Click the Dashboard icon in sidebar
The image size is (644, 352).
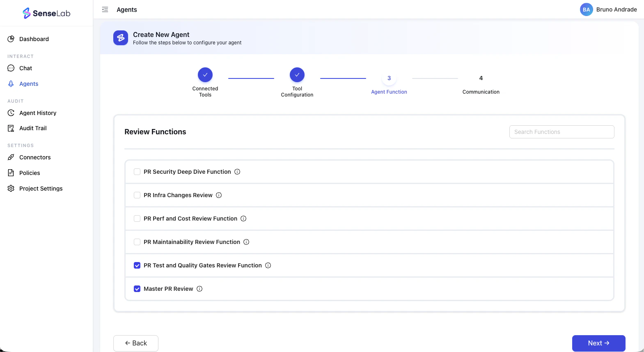(x=11, y=39)
